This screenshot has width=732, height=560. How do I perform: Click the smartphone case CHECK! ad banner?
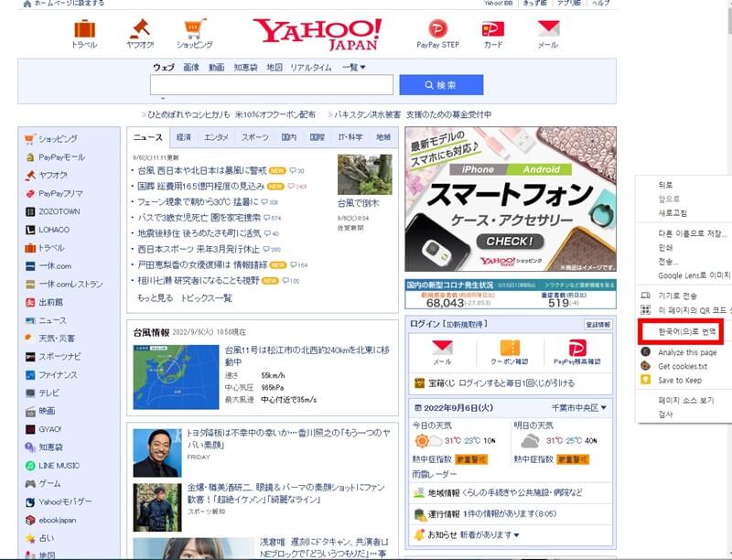point(511,199)
